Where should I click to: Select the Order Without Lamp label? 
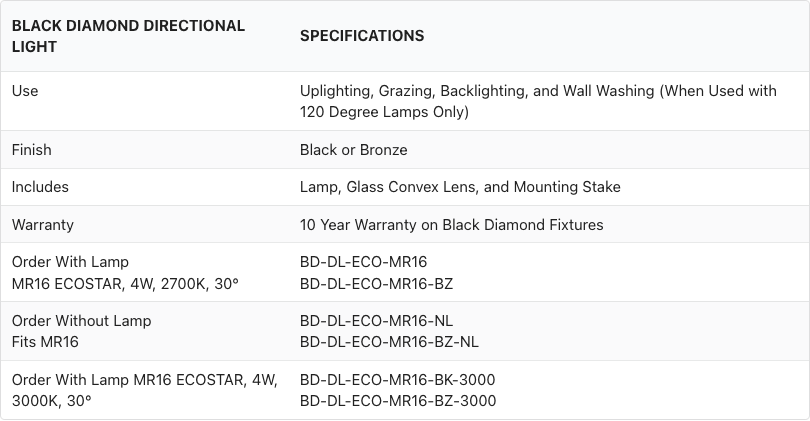(x=81, y=321)
